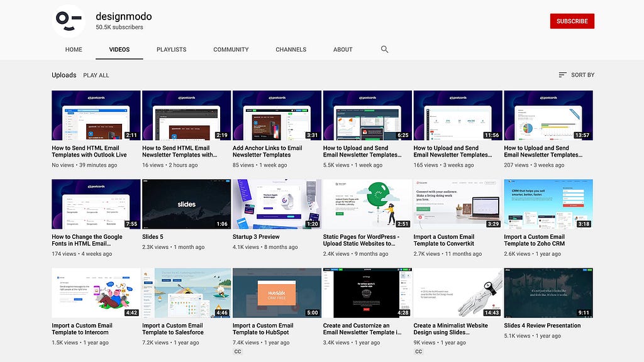This screenshot has height=362, width=644.
Task: Click 'Create and Customize an Email Newsletter' title
Action: tap(362, 329)
